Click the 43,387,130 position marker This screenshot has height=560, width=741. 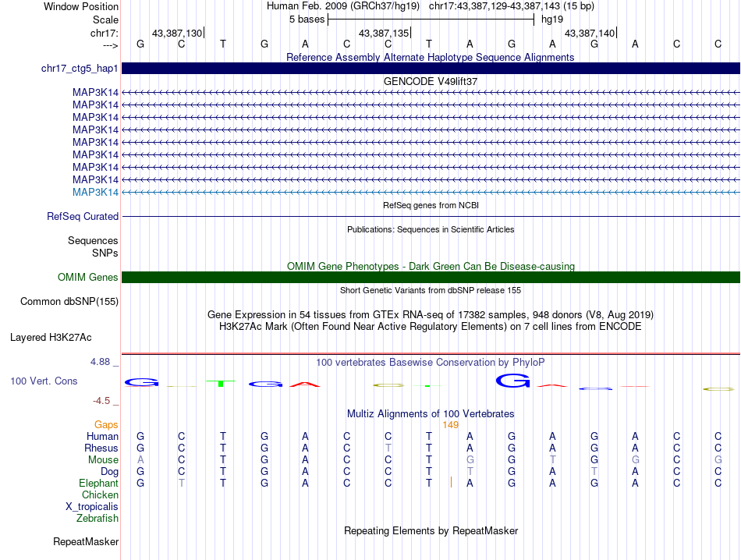tap(177, 33)
